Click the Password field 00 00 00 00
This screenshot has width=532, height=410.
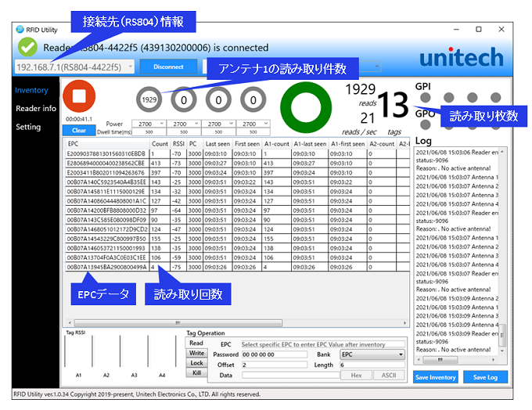tap(274, 354)
